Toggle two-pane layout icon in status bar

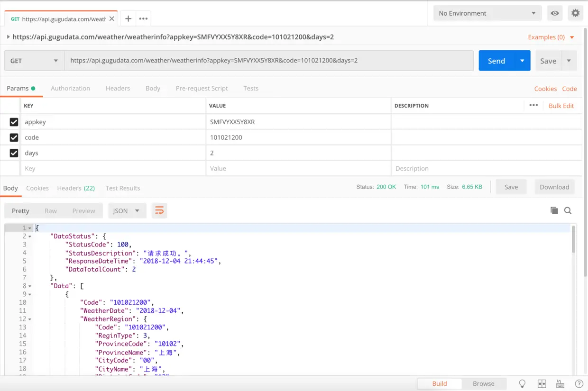[x=542, y=383]
